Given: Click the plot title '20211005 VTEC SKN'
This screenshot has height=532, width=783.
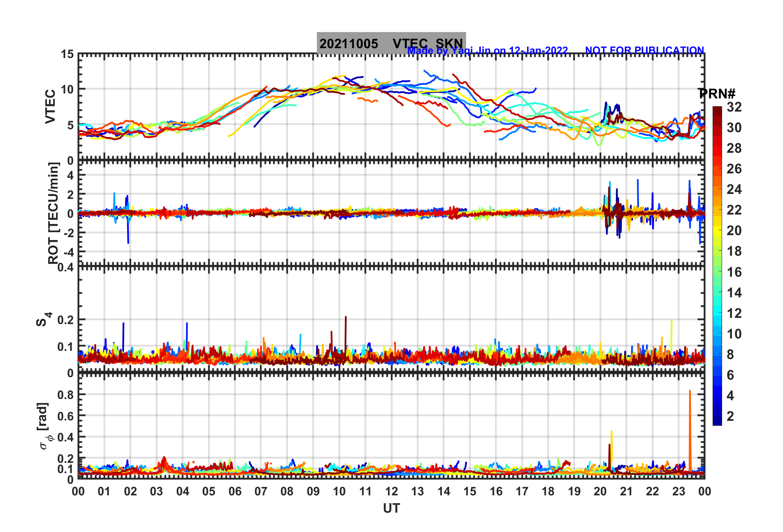Looking at the screenshot, I should [391, 43].
